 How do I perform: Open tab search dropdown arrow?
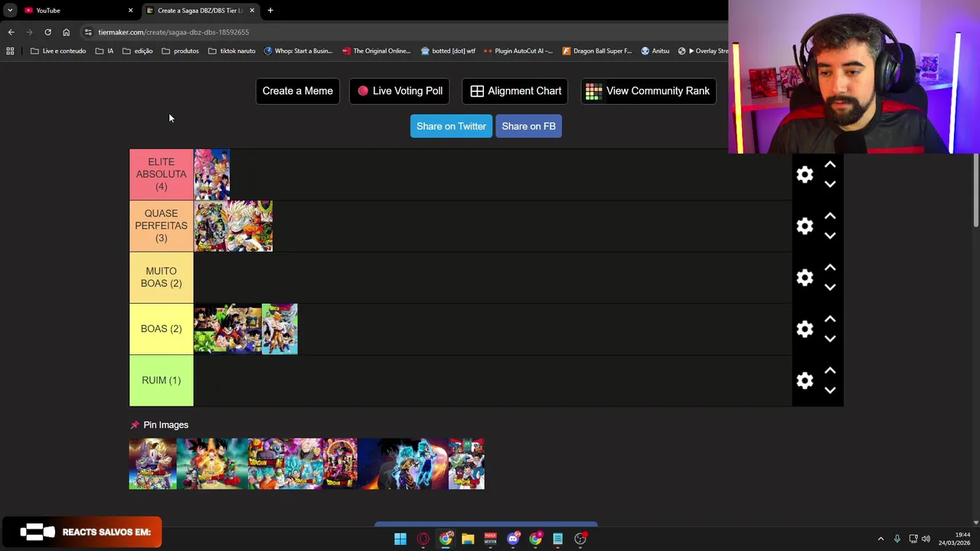click(x=10, y=11)
